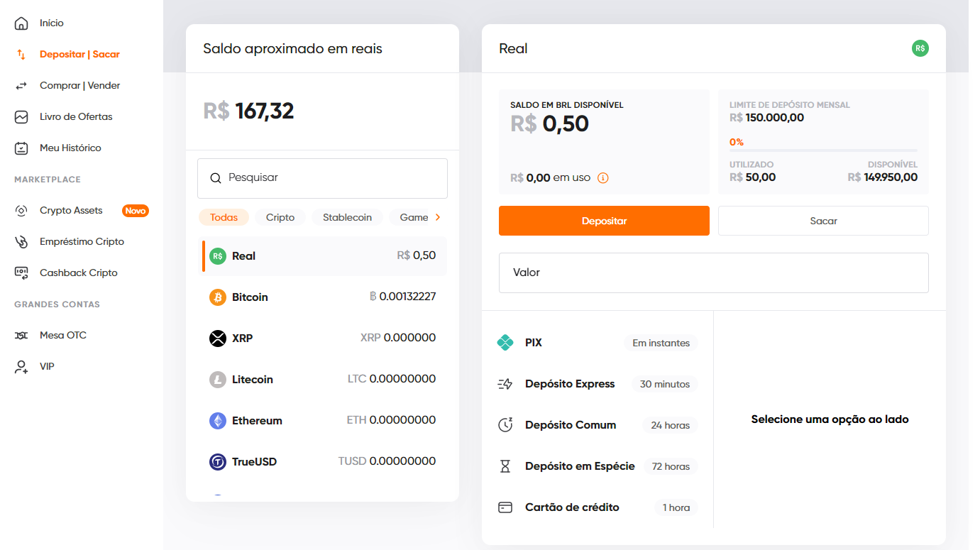Click the PIX diamond icon
The image size is (980, 550).
505,343
